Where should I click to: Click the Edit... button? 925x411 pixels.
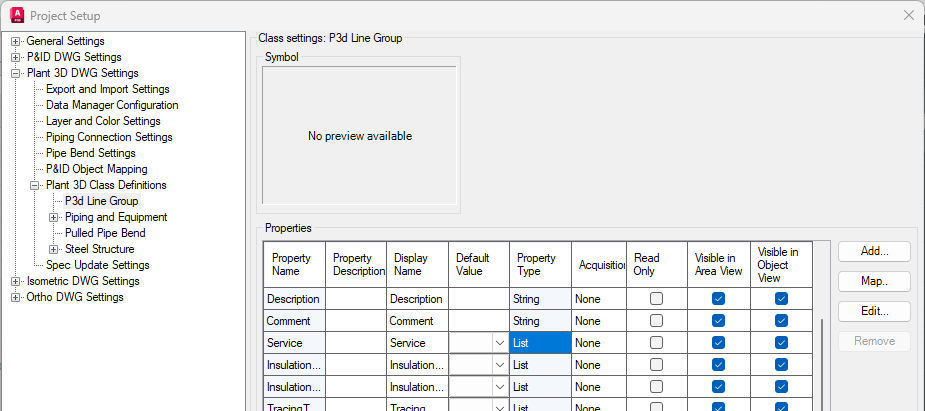click(x=874, y=311)
